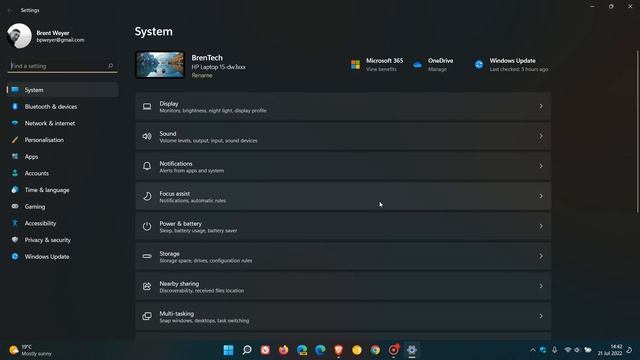This screenshot has width=640, height=360.
Task: Expand the Notifications row chevron
Action: [541, 166]
